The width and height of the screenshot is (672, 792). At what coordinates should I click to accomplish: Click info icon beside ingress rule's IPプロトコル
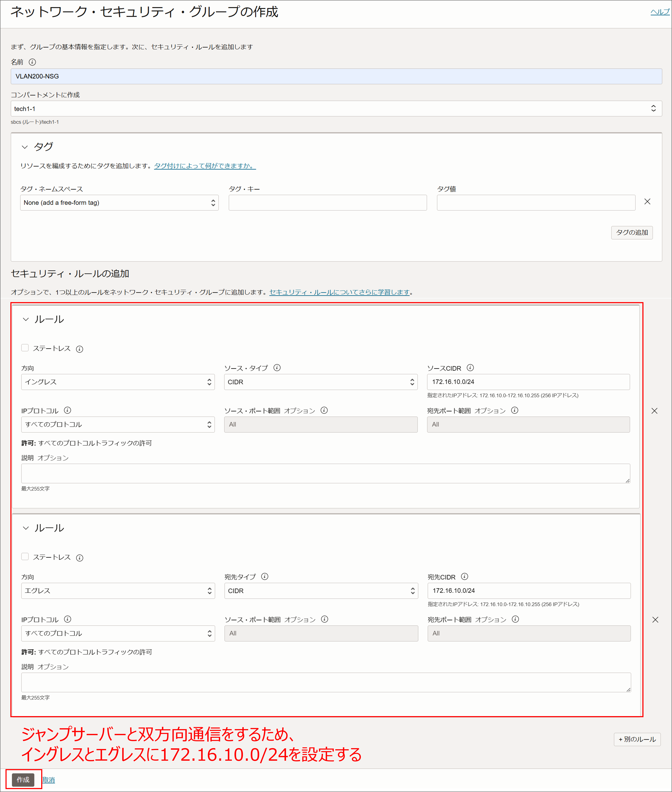[x=67, y=410]
